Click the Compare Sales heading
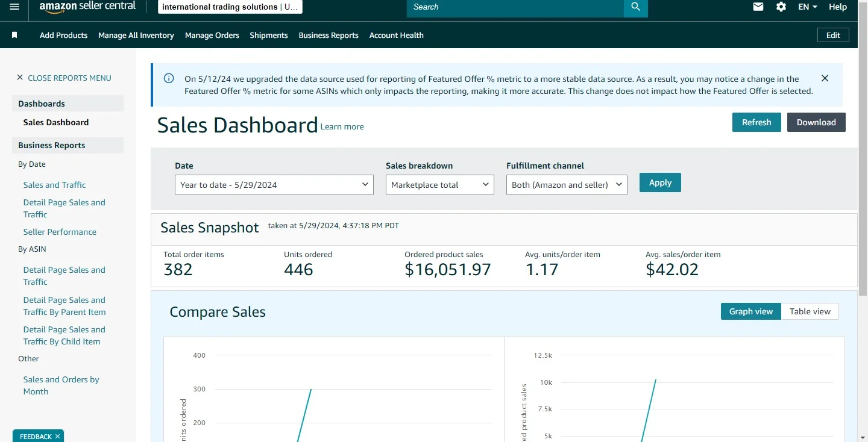 coord(218,312)
